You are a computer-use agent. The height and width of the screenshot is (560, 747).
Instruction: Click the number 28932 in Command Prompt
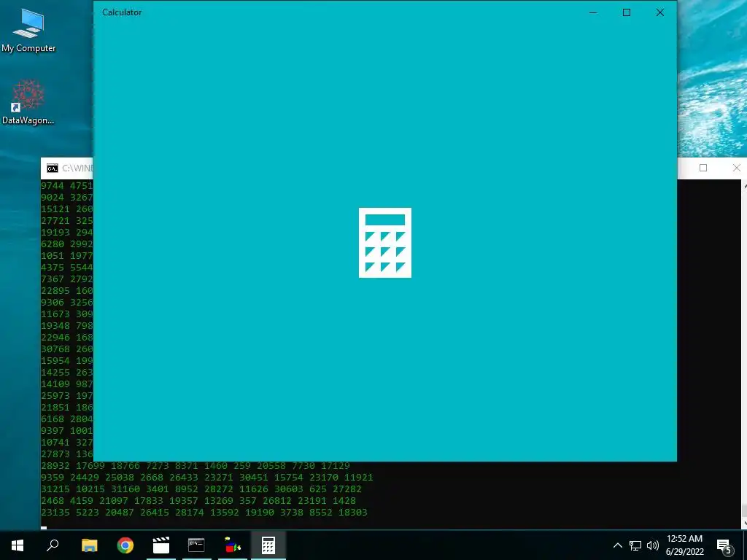coord(55,466)
